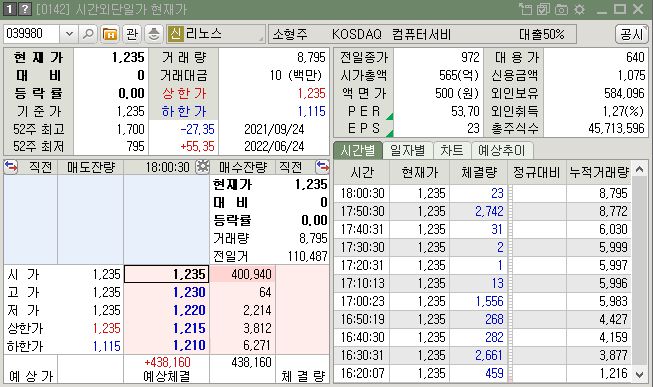Click the stock code input field 039980
653x387 pixels.
32,34
